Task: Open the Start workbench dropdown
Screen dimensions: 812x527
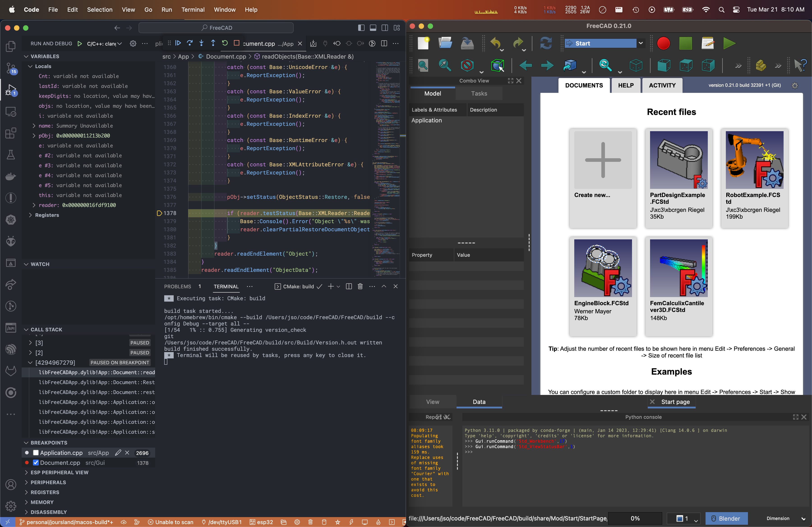Action: [x=640, y=43]
